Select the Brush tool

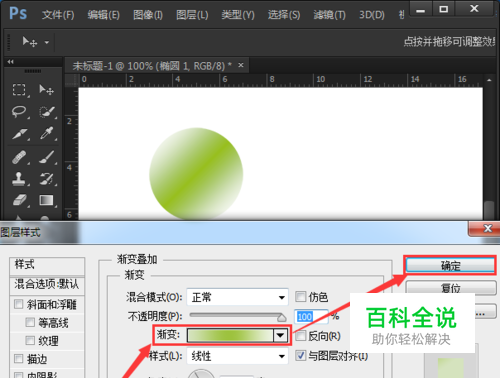(47, 157)
